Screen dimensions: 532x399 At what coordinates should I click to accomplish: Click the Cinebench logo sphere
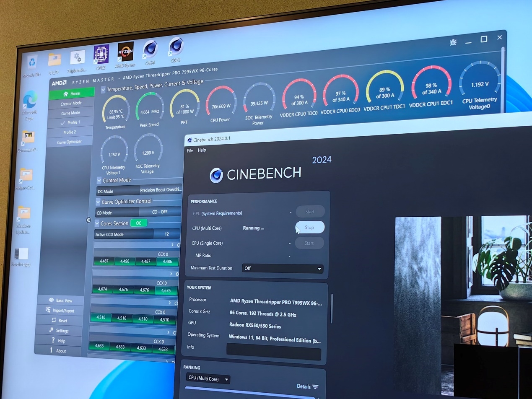tap(216, 175)
